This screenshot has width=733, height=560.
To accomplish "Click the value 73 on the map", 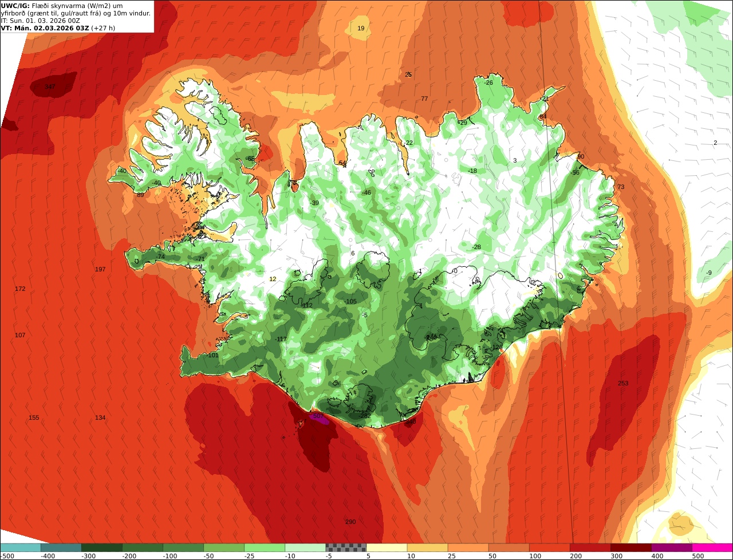I will pos(621,188).
